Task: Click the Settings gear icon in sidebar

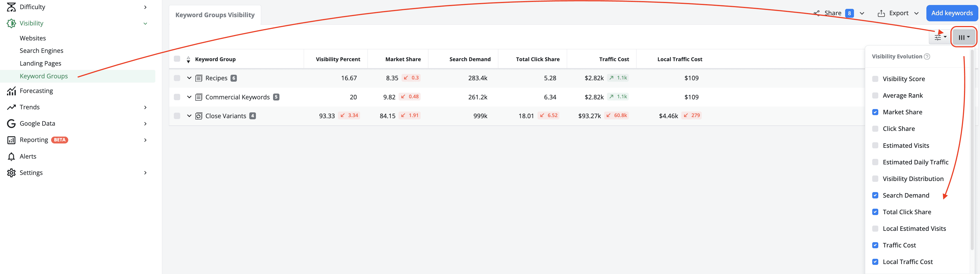Action: [11, 173]
